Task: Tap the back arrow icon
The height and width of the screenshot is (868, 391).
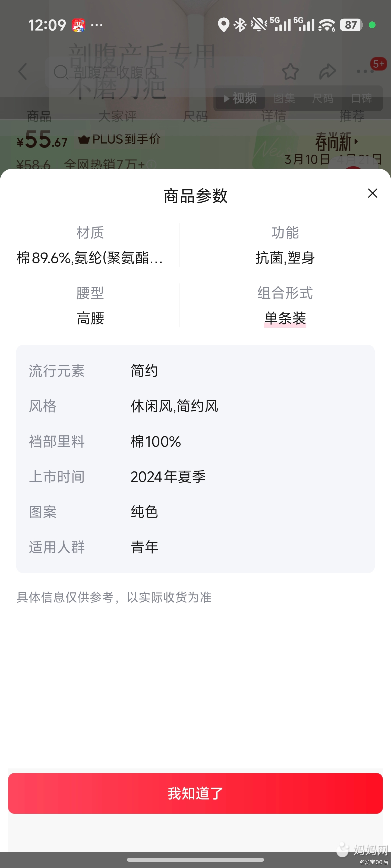Action: coord(23,71)
